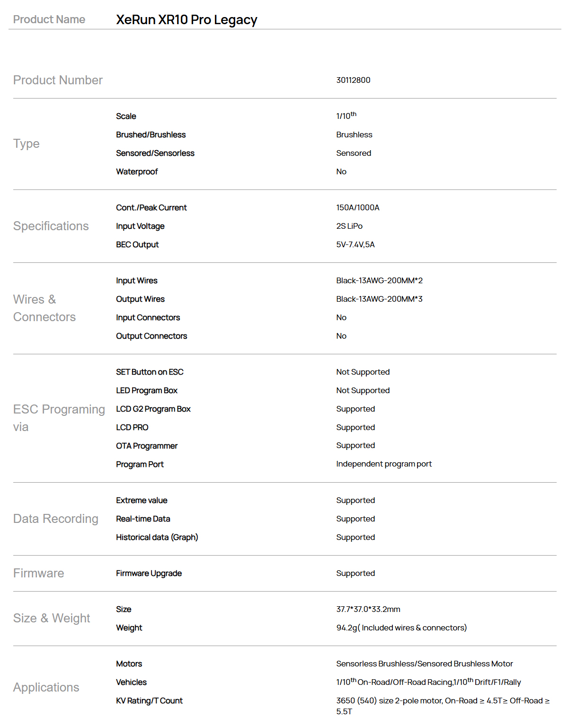Click the LED Program Box label
The image size is (568, 728).
click(147, 390)
